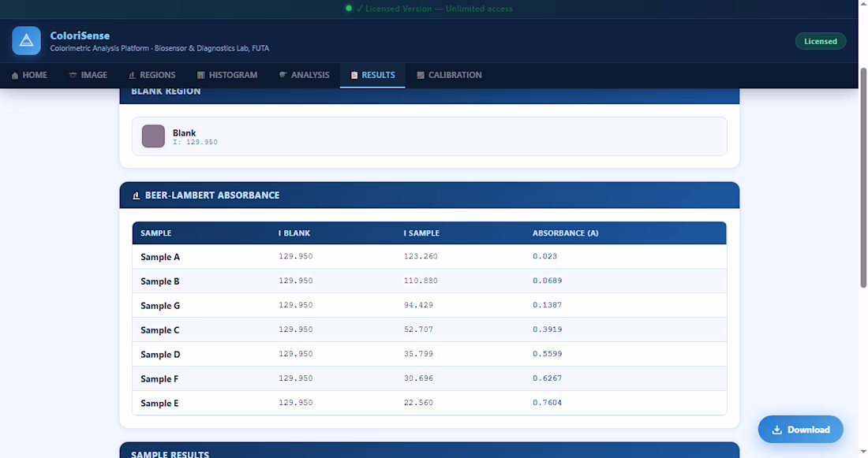
Task: Switch to the IMAGE tab
Action: point(88,75)
